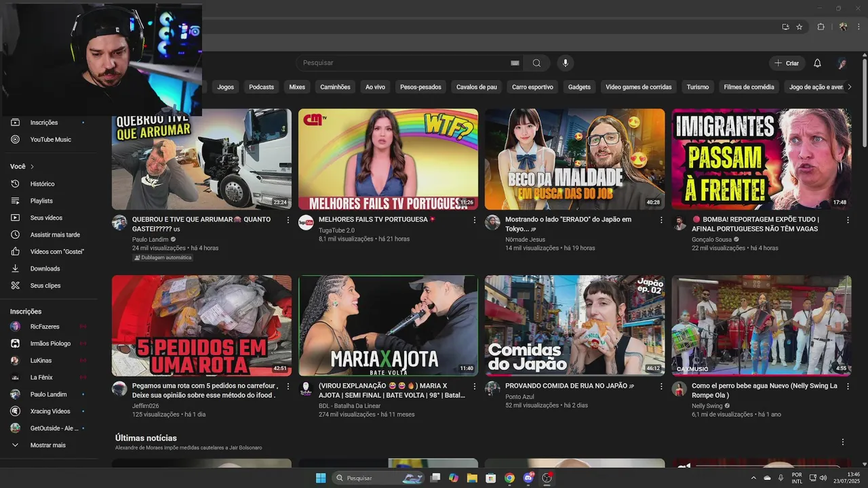This screenshot has height=488, width=868.
Task: Select the Pesos-pesados filter chip
Action: [420, 87]
